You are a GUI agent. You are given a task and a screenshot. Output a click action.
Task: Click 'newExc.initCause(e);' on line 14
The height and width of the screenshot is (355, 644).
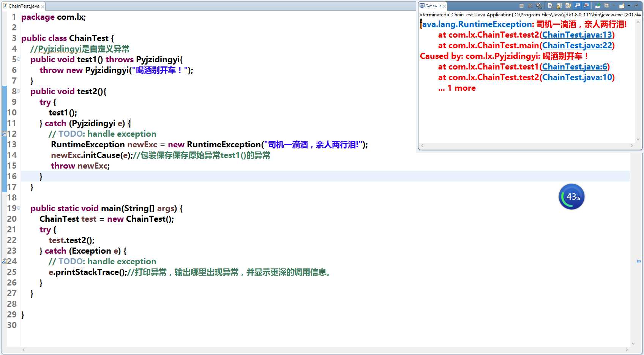[x=92, y=155]
